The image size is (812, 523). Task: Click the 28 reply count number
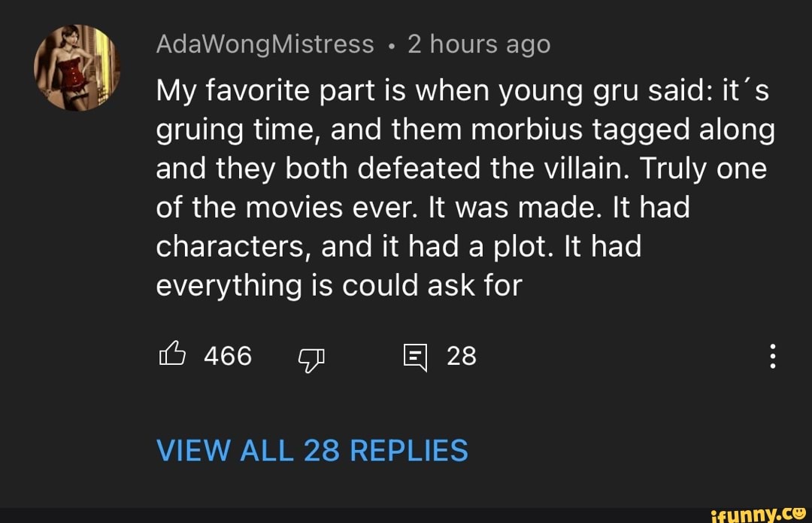[x=462, y=356]
